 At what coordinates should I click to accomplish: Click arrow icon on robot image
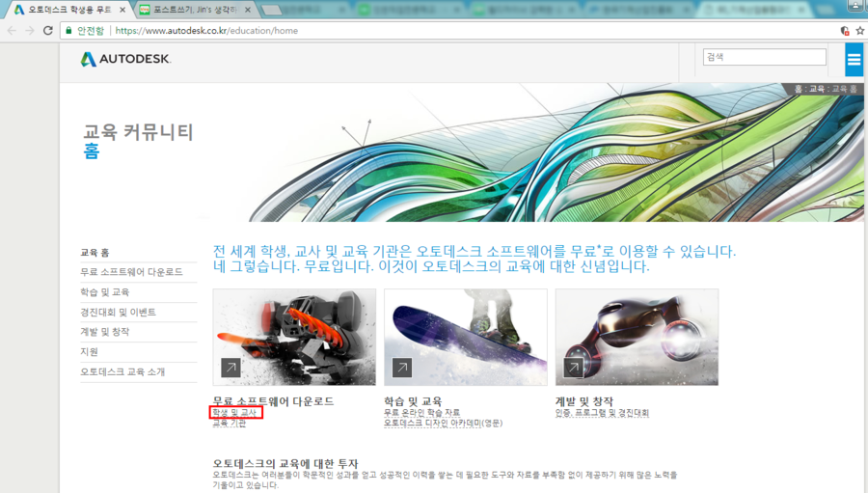pos(231,368)
